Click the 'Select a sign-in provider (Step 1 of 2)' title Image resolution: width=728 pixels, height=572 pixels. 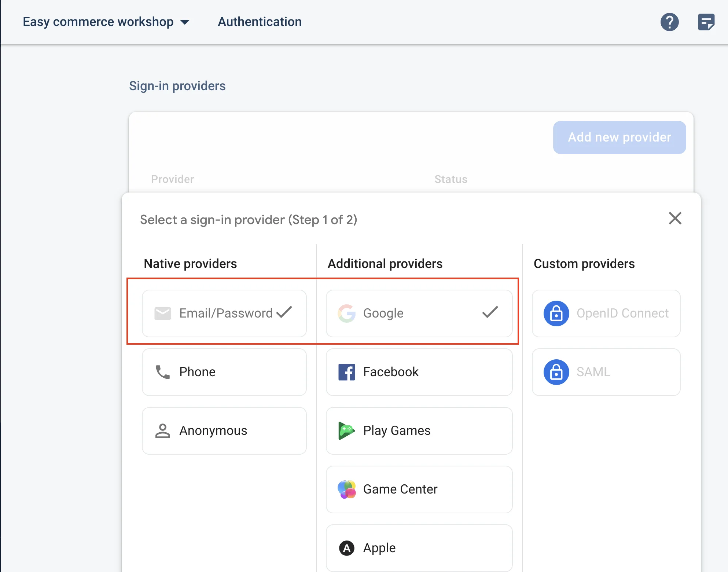click(x=249, y=220)
